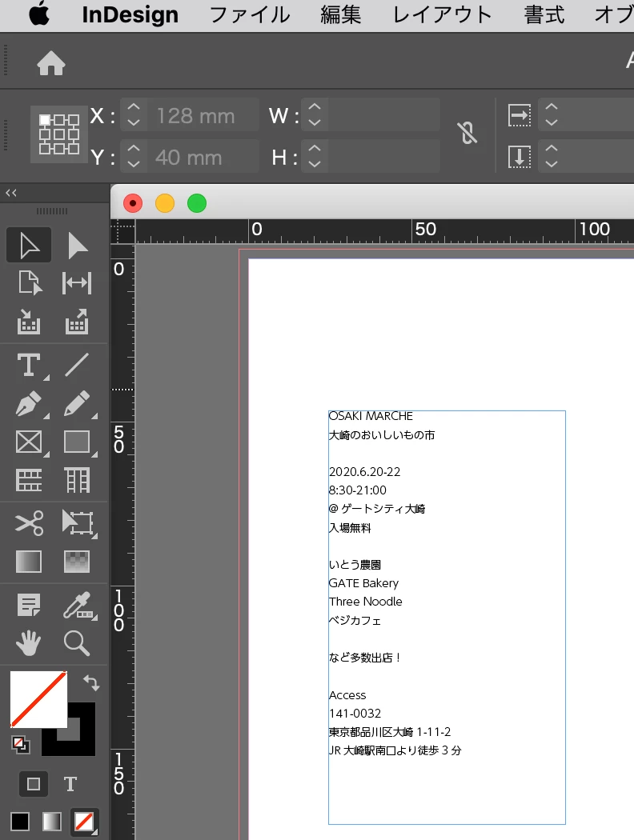Apply None swatch button
634x840 pixels.
[x=84, y=822]
